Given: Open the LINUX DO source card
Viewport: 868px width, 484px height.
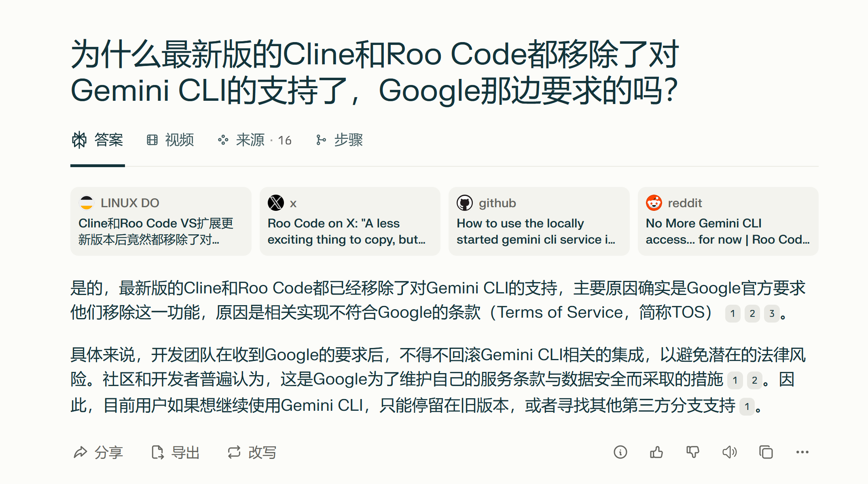Looking at the screenshot, I should coord(161,221).
